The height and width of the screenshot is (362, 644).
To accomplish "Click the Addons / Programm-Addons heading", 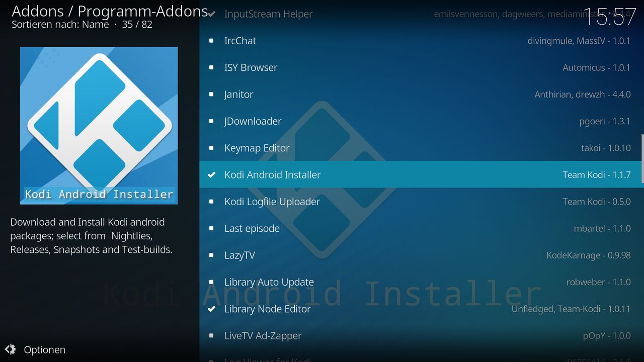I will [x=110, y=11].
